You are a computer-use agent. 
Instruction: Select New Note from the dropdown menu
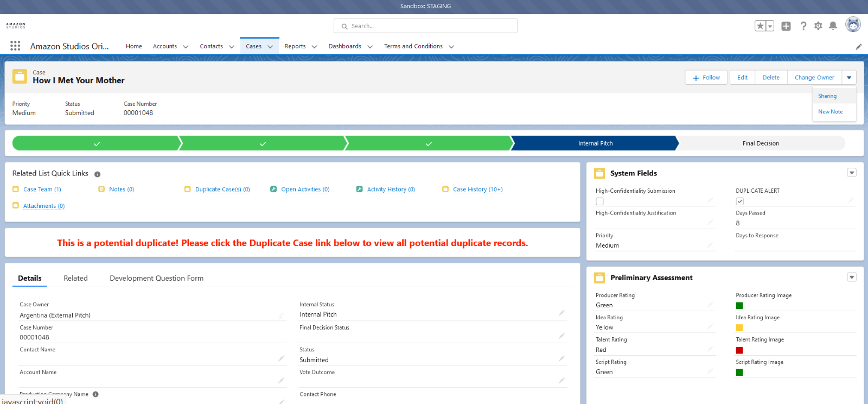834,112
